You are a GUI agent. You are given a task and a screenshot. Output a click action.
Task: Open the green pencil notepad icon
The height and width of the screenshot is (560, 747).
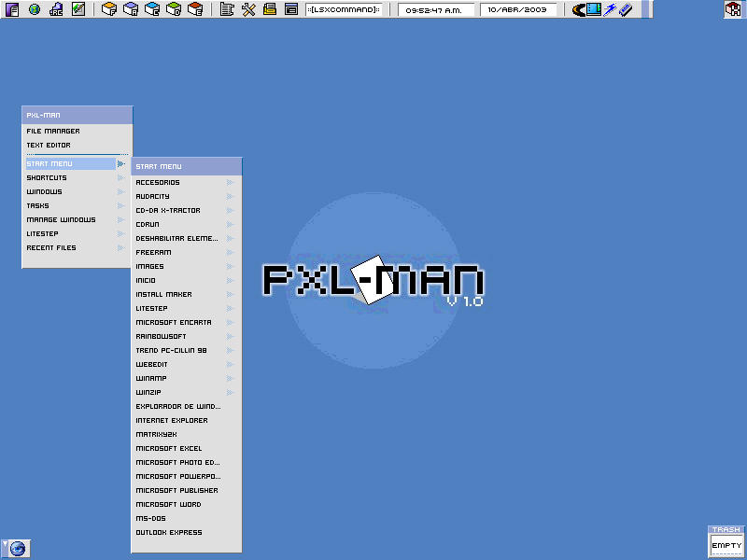78,9
